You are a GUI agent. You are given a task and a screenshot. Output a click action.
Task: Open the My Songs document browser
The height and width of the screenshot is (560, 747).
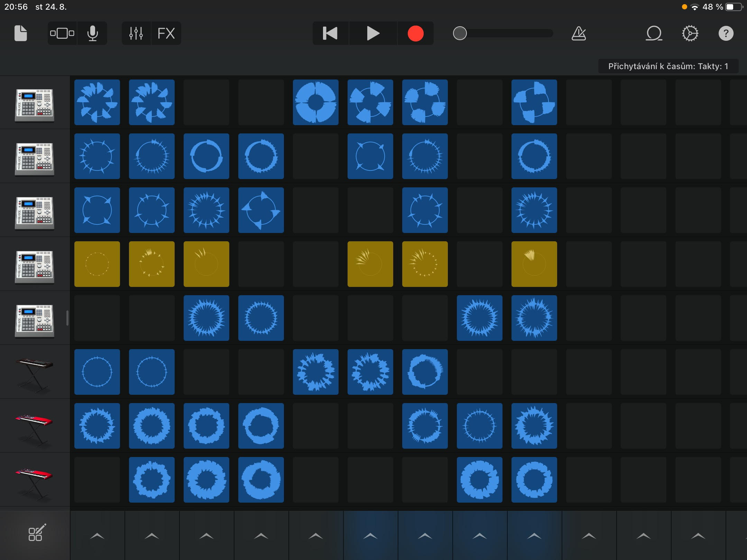[x=21, y=34]
